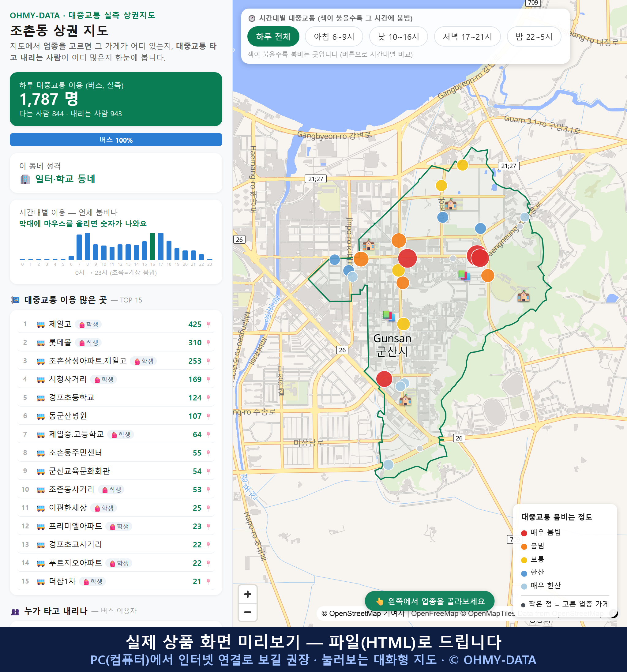Click the bus icon in 군산교육문화회관 row
This screenshot has width=627, height=672.
click(x=40, y=471)
